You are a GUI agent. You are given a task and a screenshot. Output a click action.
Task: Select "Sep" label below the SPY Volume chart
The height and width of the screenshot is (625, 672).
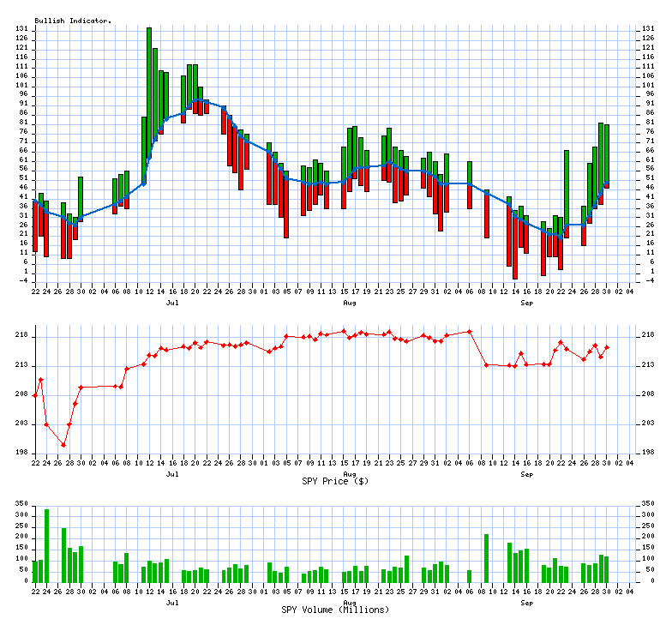526,602
